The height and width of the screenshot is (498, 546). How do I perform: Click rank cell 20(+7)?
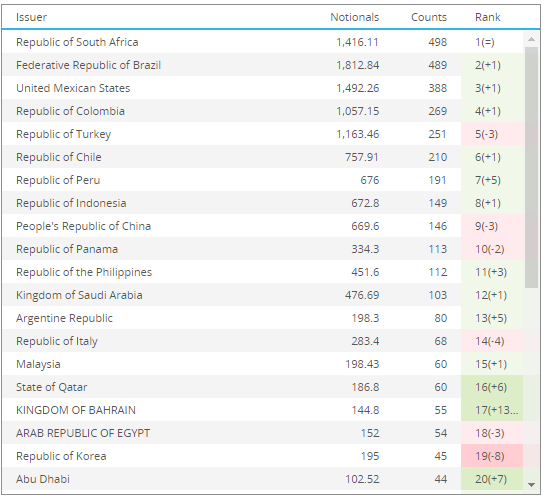click(x=491, y=479)
